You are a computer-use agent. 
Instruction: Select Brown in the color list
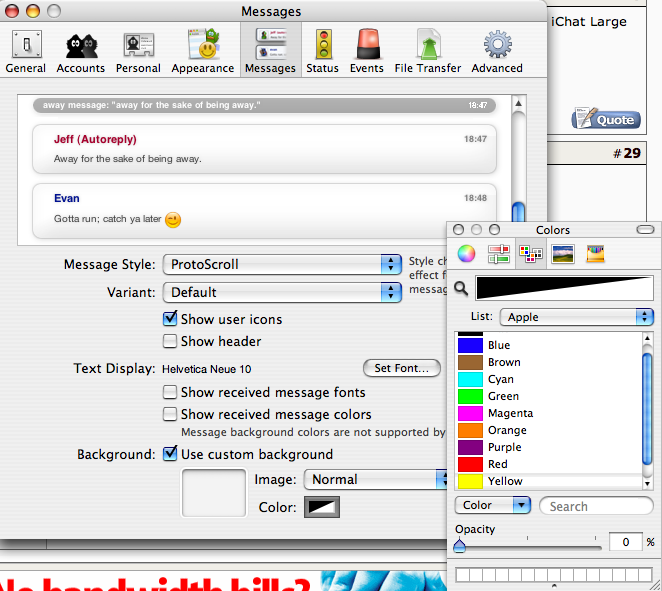pos(549,362)
